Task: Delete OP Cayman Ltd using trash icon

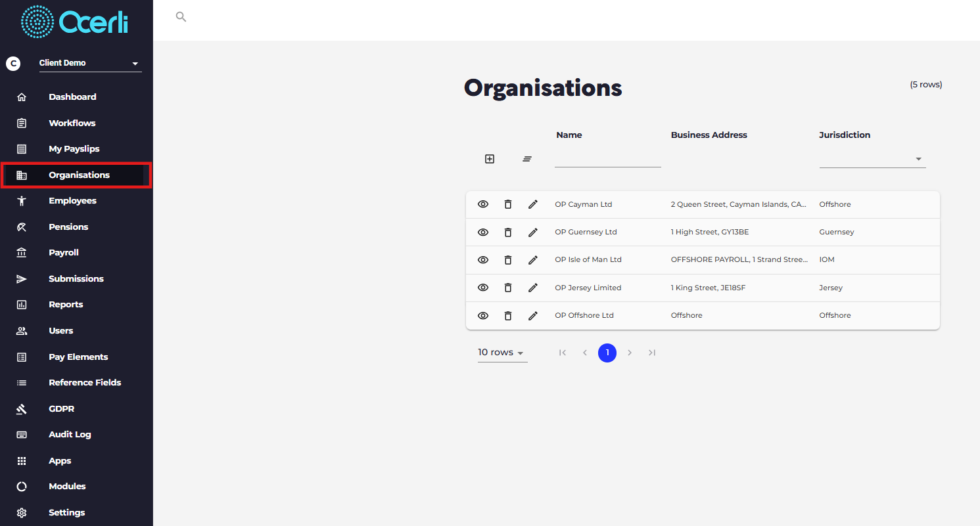Action: [x=508, y=204]
